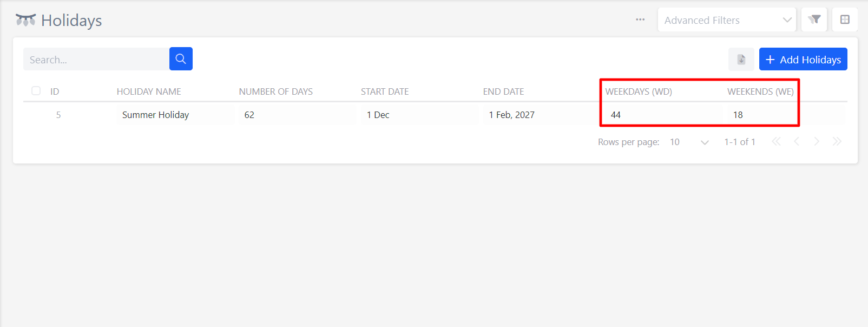Open the three-dots more options menu
868x327 pixels.
(640, 19)
